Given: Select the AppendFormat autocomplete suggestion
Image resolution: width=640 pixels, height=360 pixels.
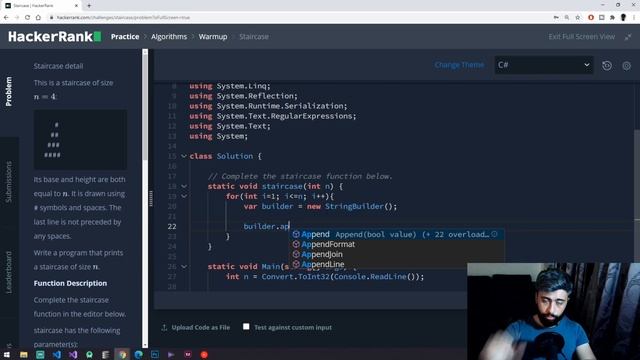Looking at the screenshot, I should point(397,244).
